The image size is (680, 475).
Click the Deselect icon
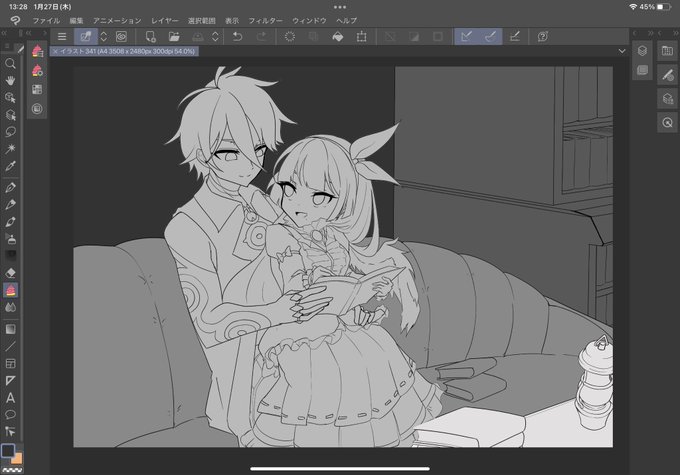[390, 36]
